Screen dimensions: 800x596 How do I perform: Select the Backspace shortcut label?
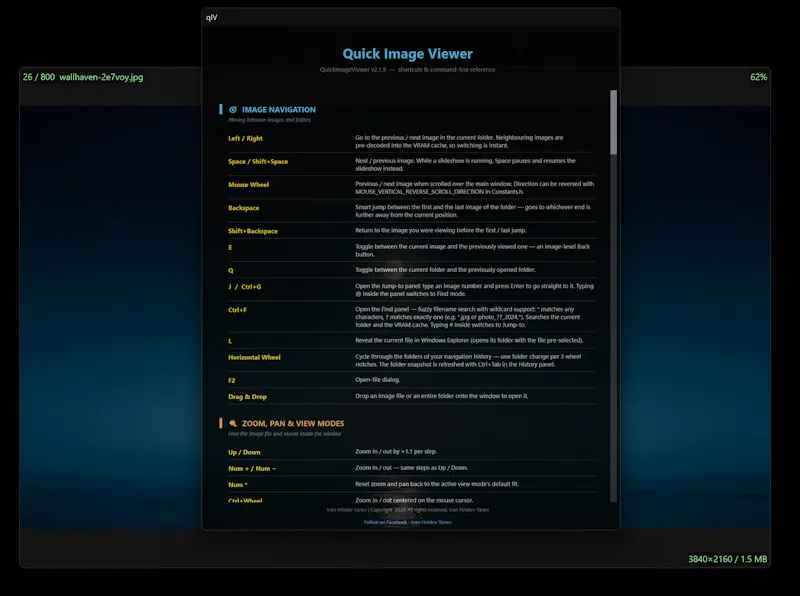point(243,208)
